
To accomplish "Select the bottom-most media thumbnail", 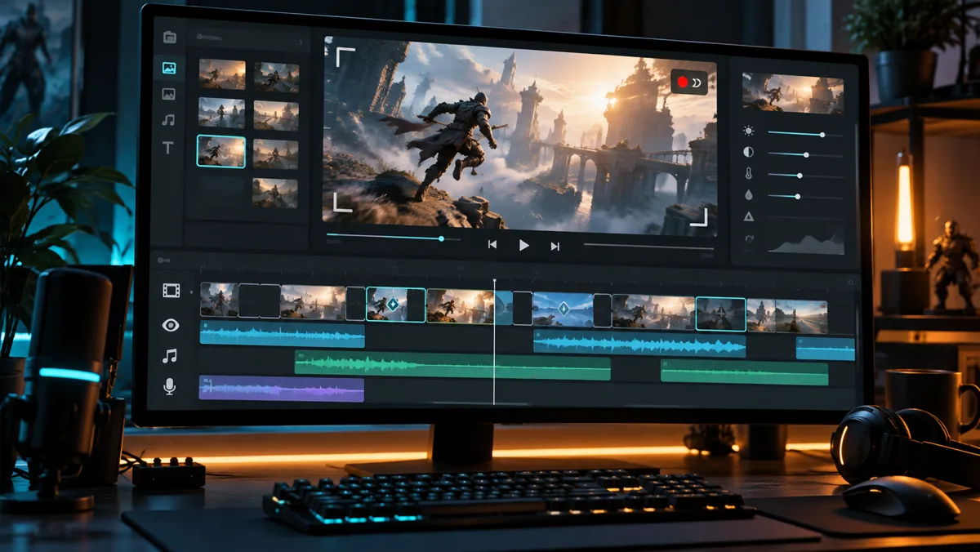I will point(275,193).
